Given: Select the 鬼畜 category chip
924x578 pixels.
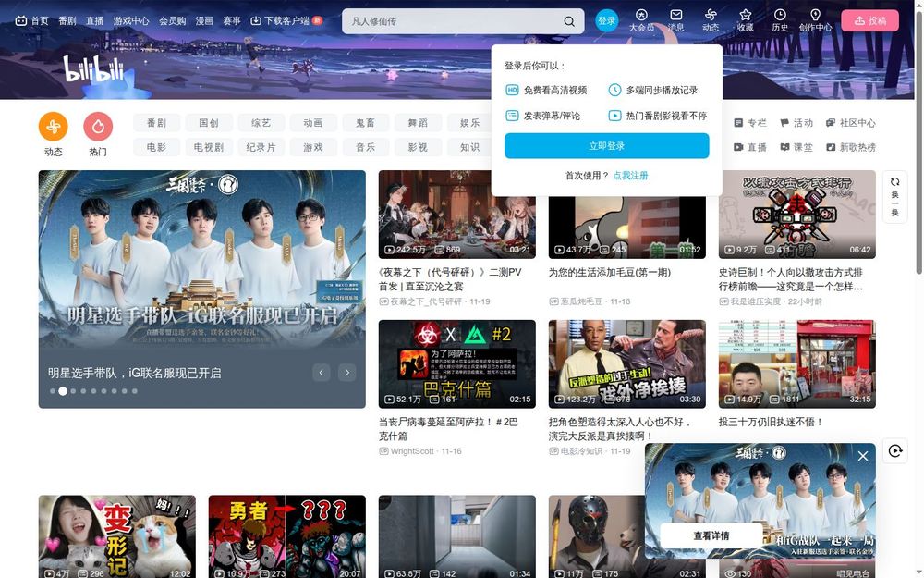Looking at the screenshot, I should pyautogui.click(x=365, y=123).
